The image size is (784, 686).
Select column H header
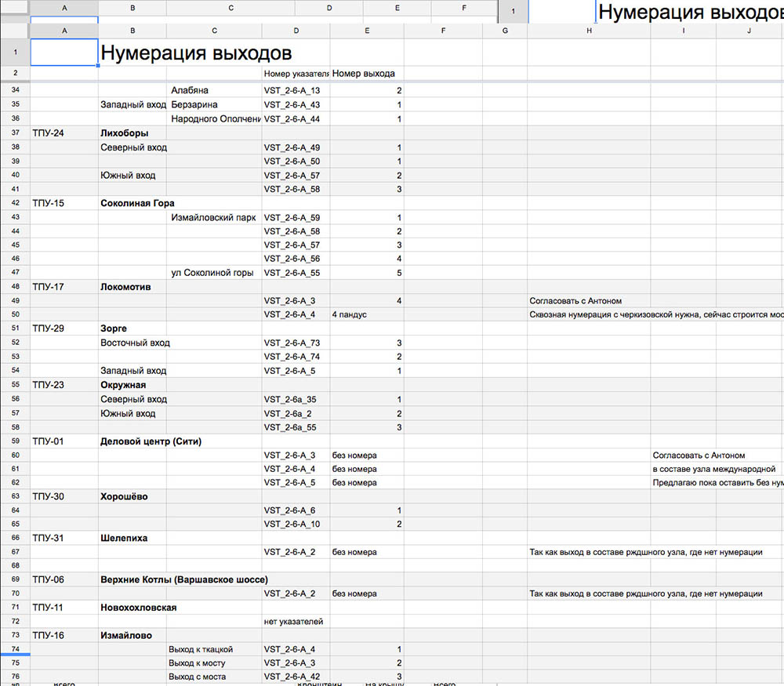588,31
